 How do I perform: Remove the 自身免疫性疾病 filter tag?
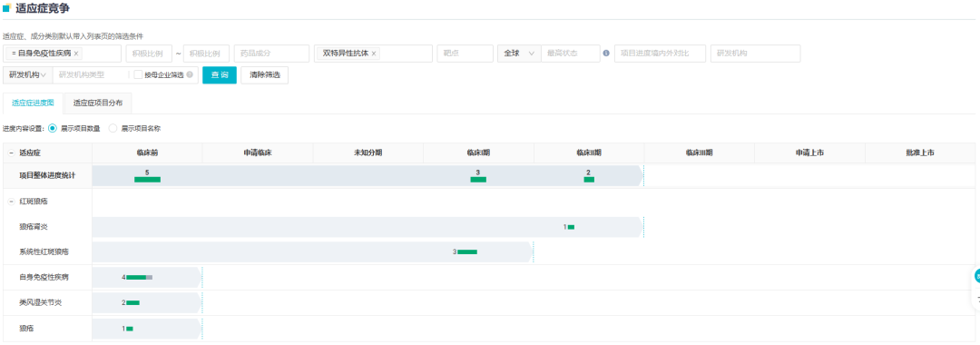tap(76, 54)
